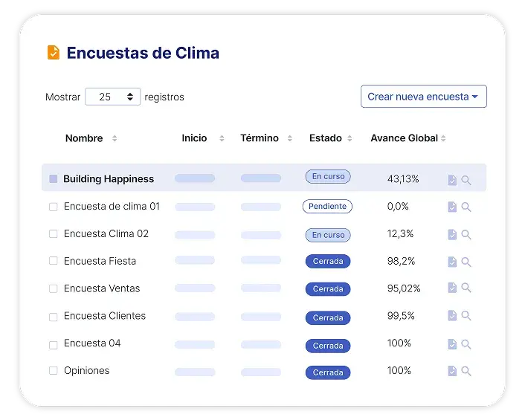
Task: Open the 25 registros count dropdown
Action: tap(112, 97)
